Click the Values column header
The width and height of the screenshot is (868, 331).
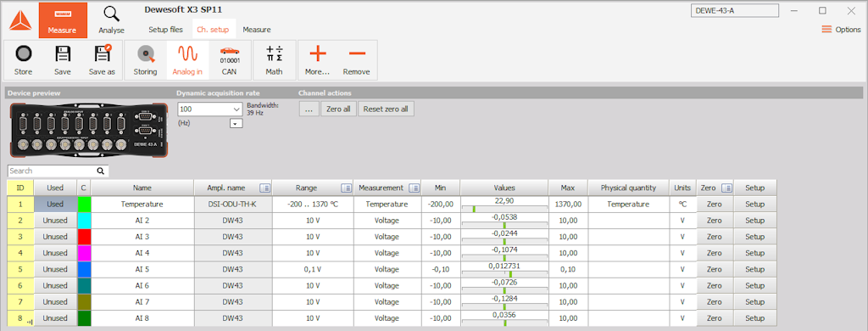[x=504, y=188]
